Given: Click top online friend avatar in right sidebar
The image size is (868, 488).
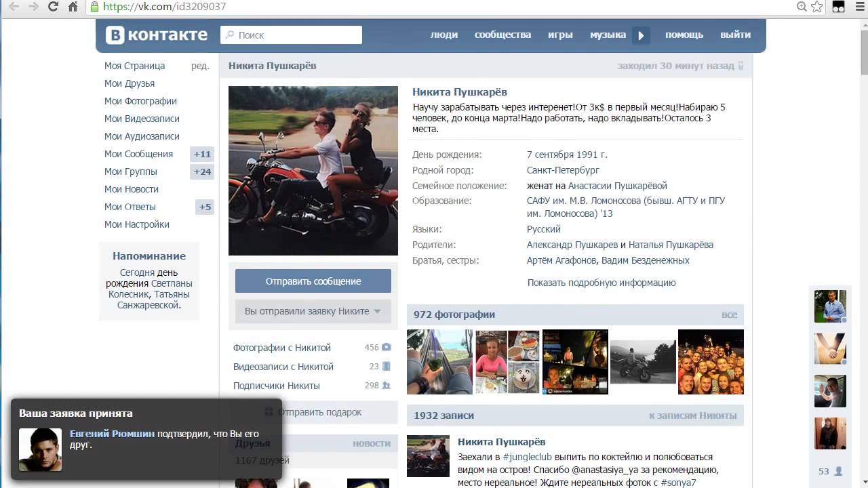Looking at the screenshot, I should [x=830, y=306].
